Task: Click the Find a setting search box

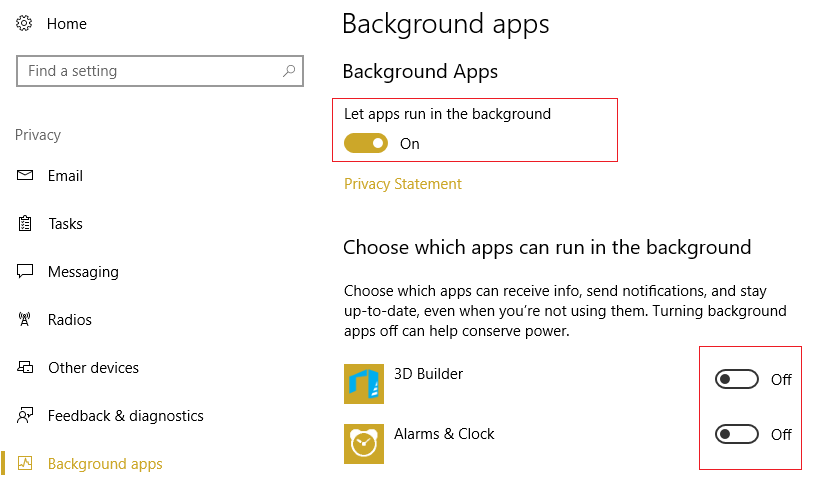Action: pyautogui.click(x=150, y=71)
